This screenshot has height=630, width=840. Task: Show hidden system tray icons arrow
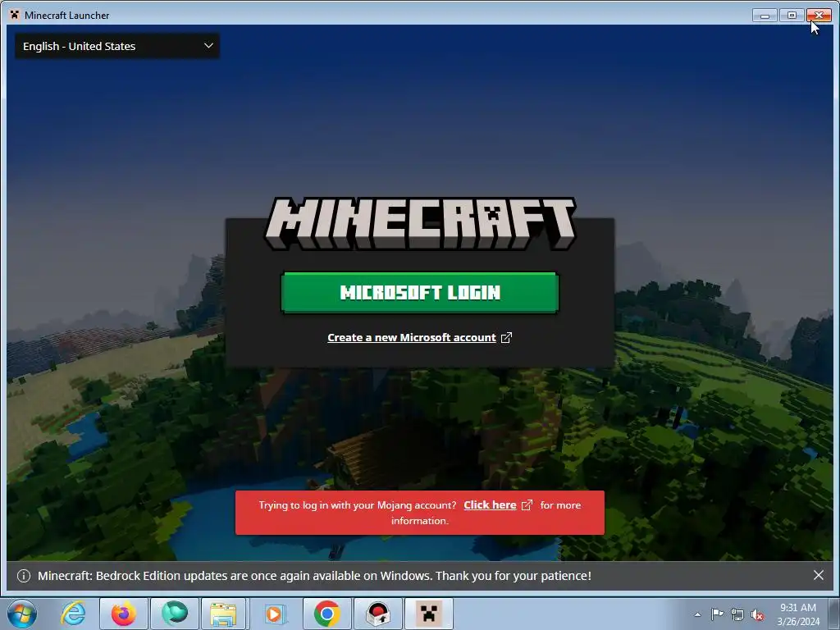[x=697, y=614]
